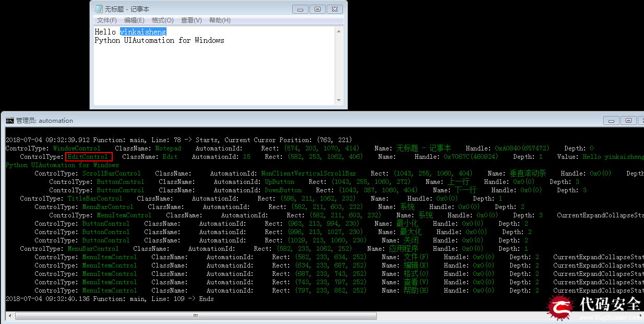The height and width of the screenshot is (324, 644).
Task: Click the name 关闭 in console output
Action: tap(411, 240)
